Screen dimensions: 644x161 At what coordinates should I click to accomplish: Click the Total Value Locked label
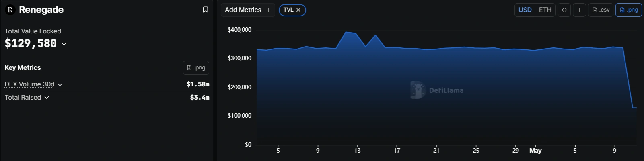pyautogui.click(x=33, y=31)
